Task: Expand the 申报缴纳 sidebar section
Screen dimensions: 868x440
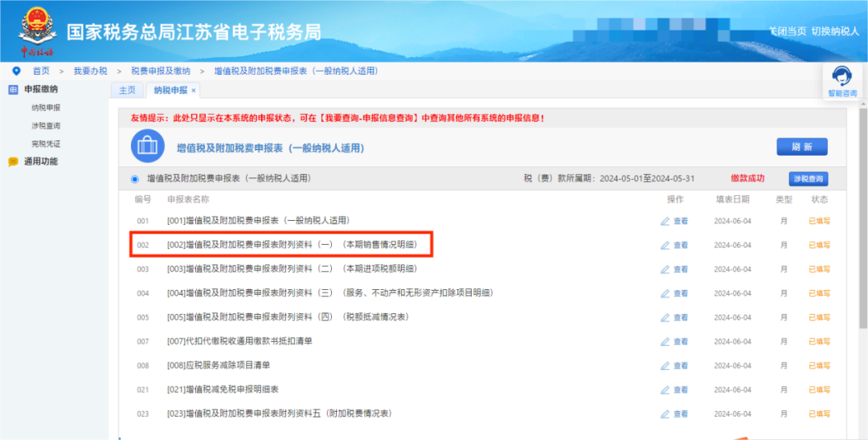Action: 41,90
